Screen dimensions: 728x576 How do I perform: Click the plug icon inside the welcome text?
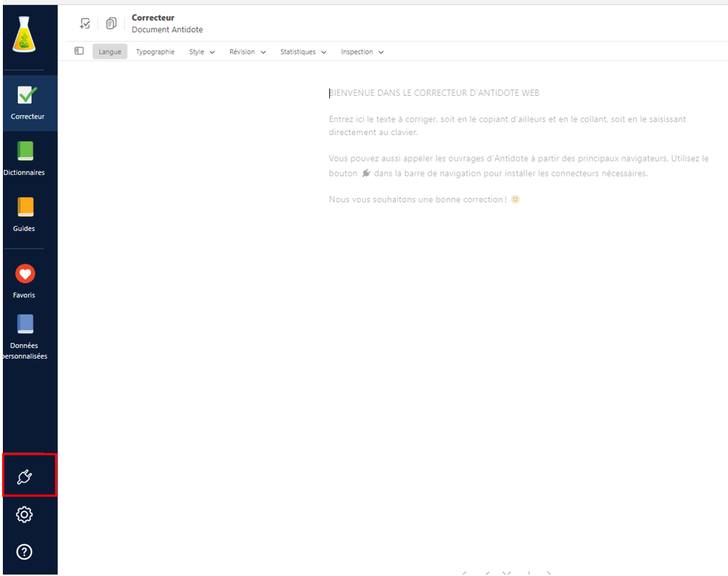(x=367, y=173)
